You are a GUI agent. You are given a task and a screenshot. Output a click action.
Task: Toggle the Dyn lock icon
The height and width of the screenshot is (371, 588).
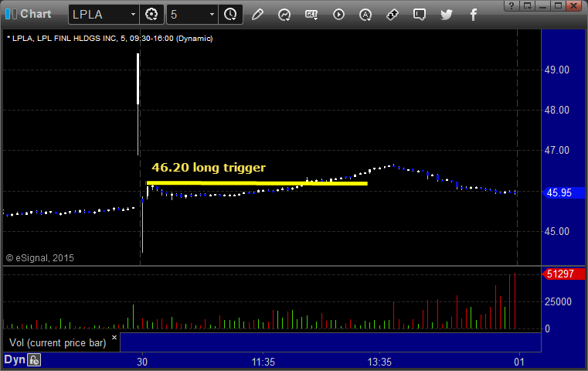point(34,359)
